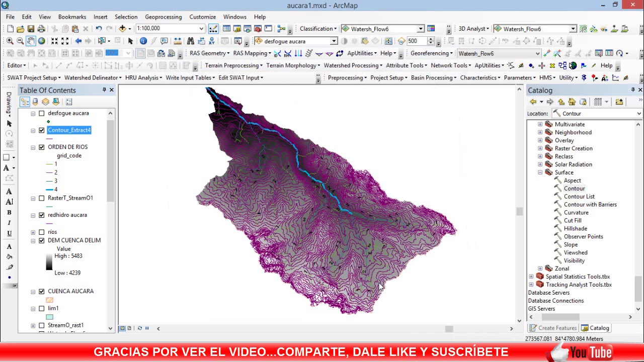Select the Identify tool icon

143,41
